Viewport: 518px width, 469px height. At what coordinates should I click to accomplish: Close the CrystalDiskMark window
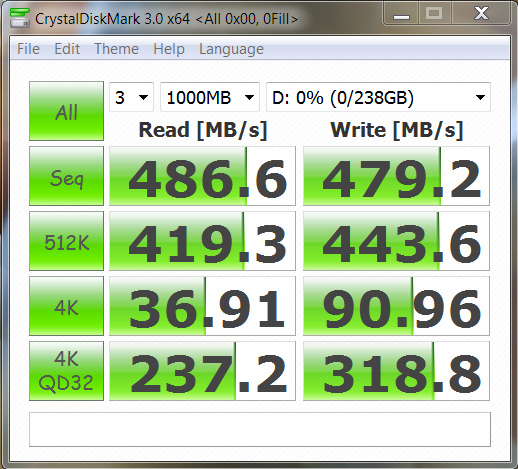(x=481, y=14)
